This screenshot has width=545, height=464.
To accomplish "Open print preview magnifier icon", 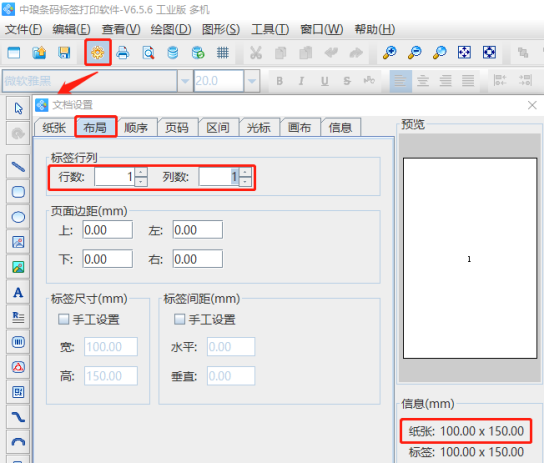I will pyautogui.click(x=148, y=53).
